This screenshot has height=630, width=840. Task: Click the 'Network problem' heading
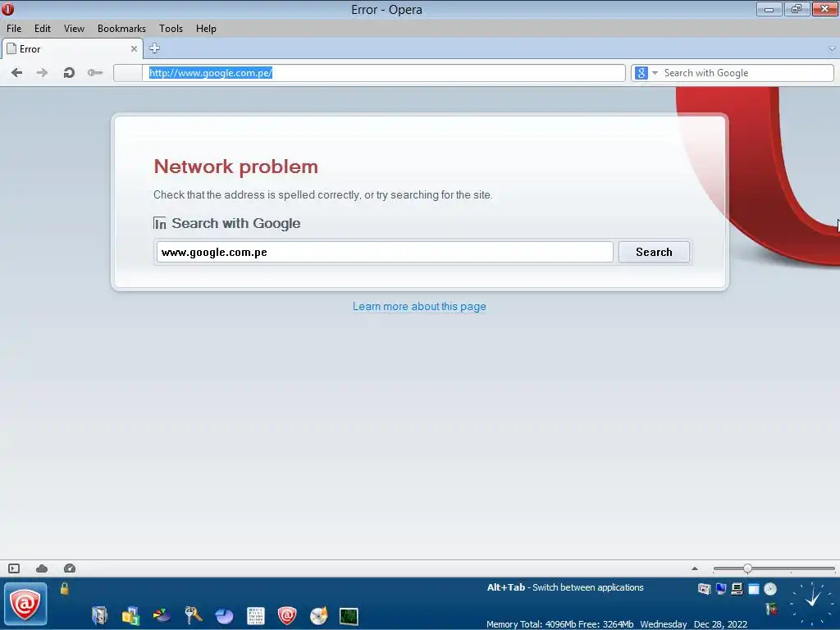click(x=235, y=167)
